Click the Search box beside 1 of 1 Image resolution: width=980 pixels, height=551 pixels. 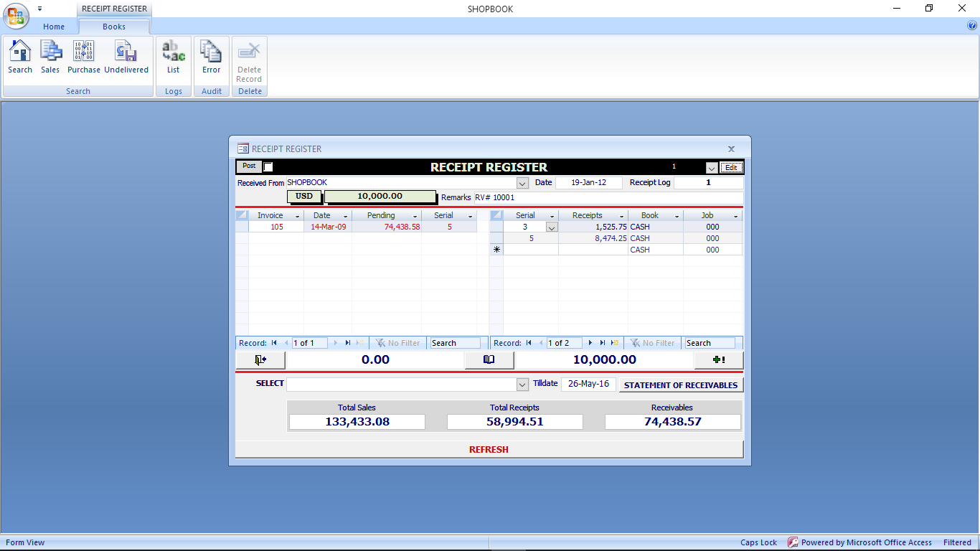455,343
